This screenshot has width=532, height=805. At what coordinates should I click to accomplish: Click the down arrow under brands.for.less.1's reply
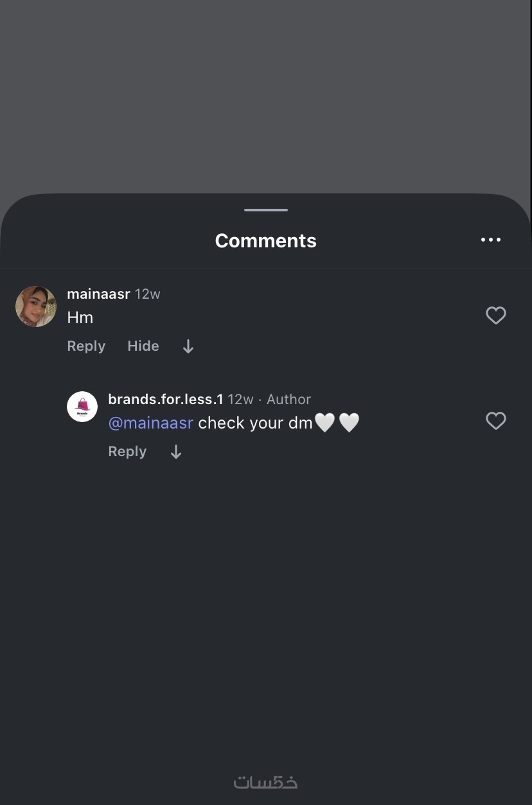click(176, 452)
